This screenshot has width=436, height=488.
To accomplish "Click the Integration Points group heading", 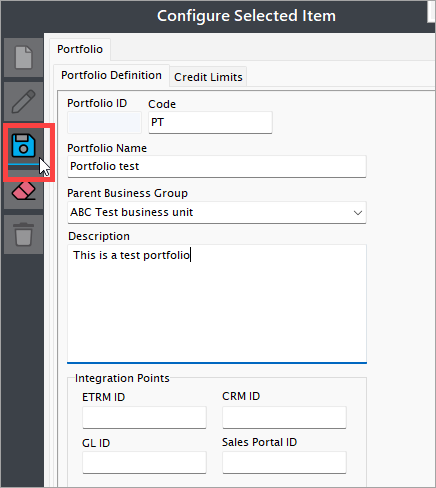I will (x=122, y=378).
